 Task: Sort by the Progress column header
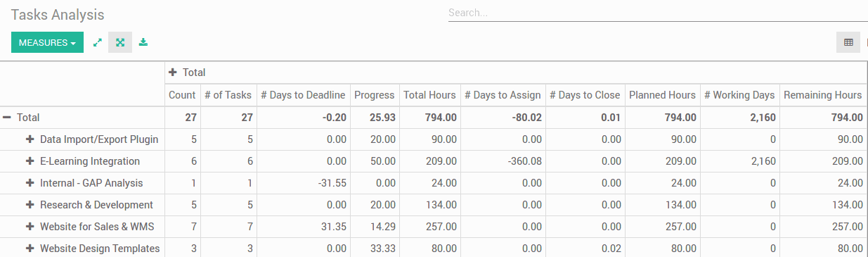pos(374,95)
